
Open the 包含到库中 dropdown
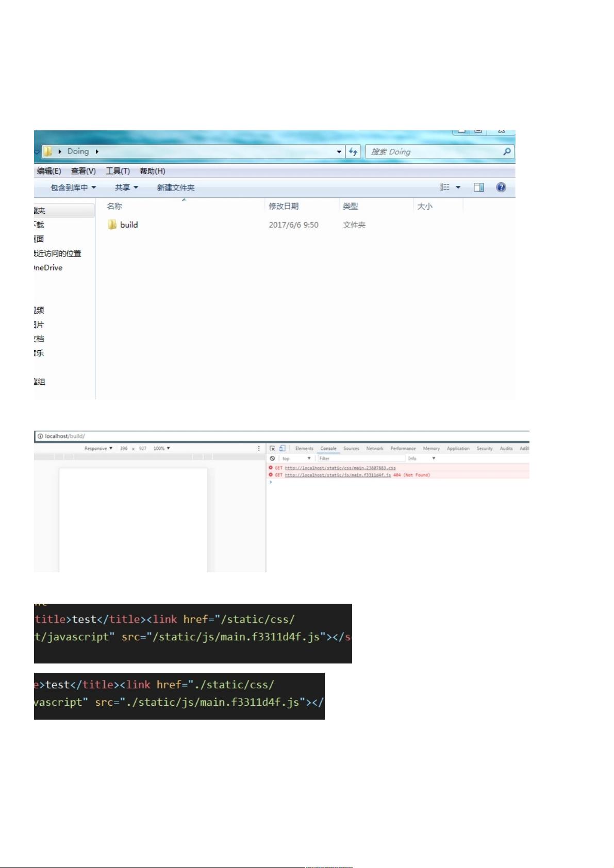(73, 188)
